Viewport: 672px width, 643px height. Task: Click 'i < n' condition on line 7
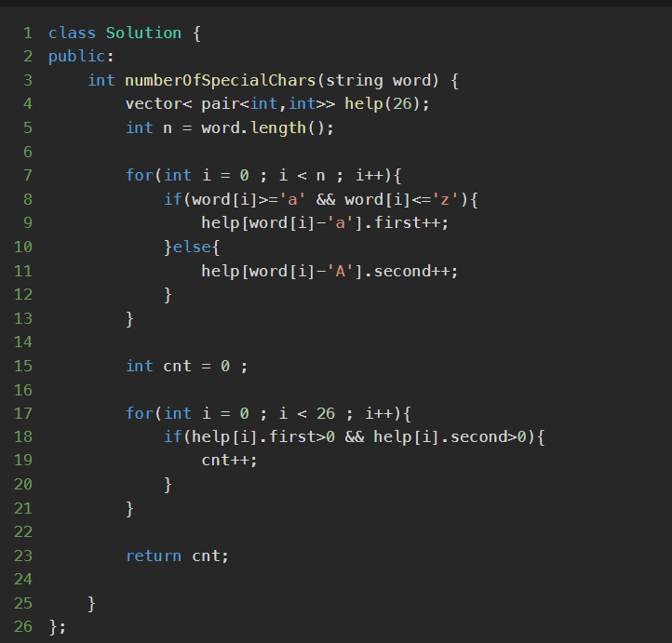tap(302, 175)
